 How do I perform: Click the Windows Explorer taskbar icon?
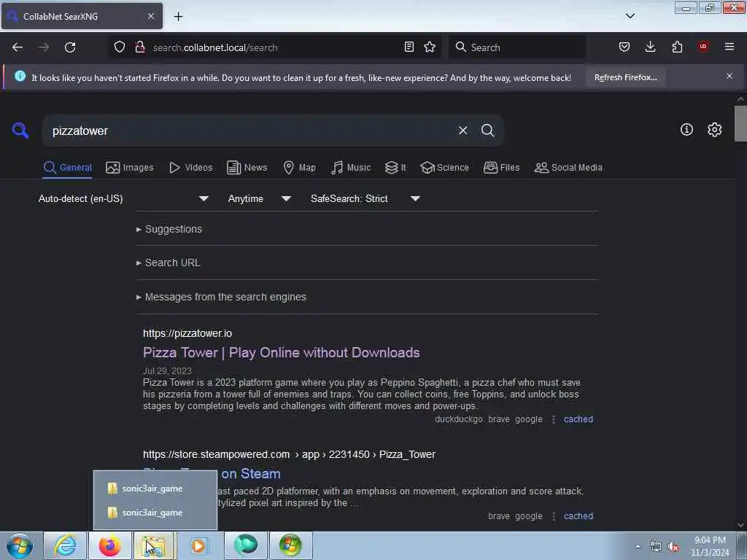[154, 545]
